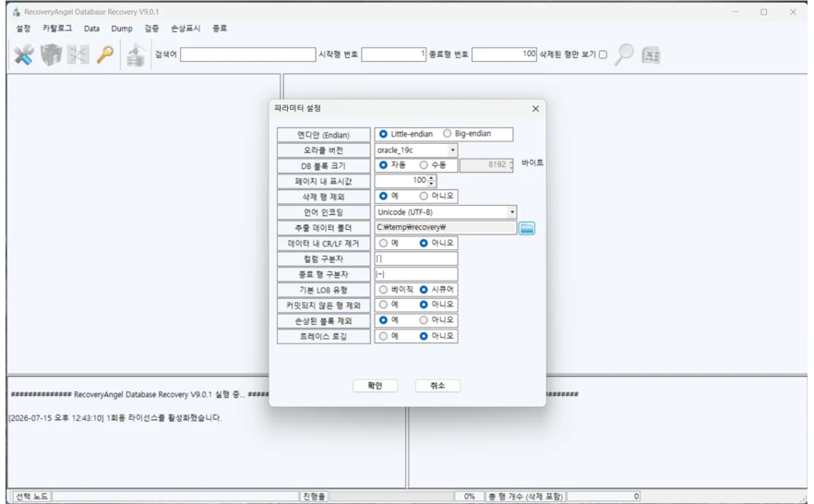Close the 파라미터 설정 dialog

click(535, 109)
